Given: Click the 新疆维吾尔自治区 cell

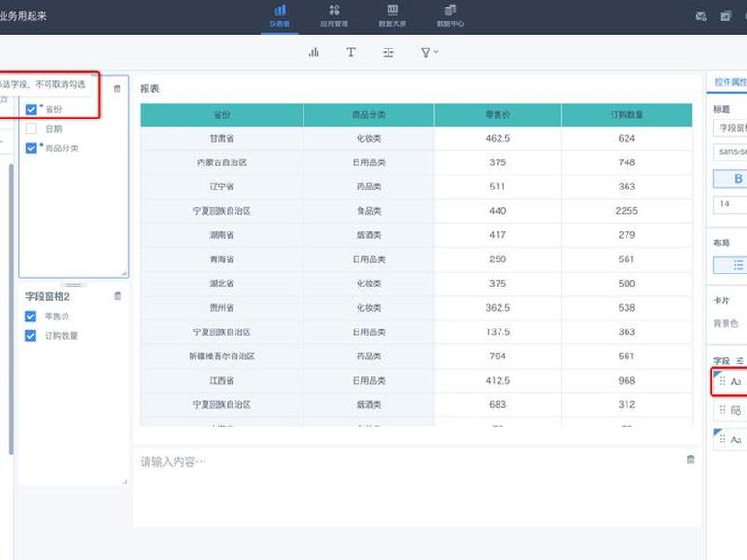Looking at the screenshot, I should pyautogui.click(x=221, y=357).
